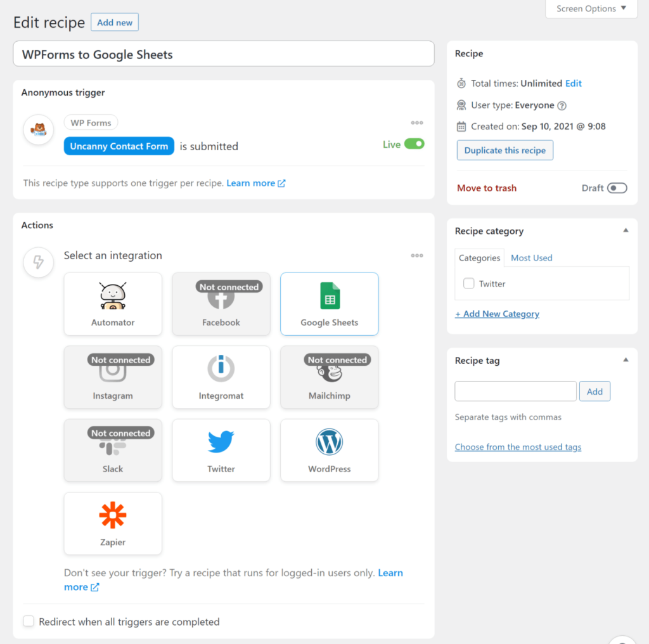Click the 'Edit recipe' page heading

tap(49, 22)
